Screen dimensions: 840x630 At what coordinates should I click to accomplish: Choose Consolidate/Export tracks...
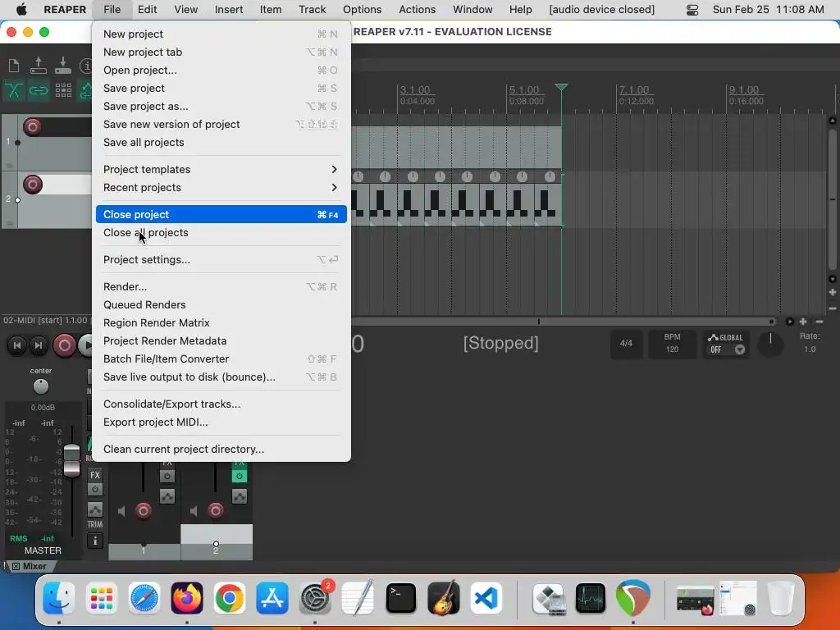coord(221,404)
